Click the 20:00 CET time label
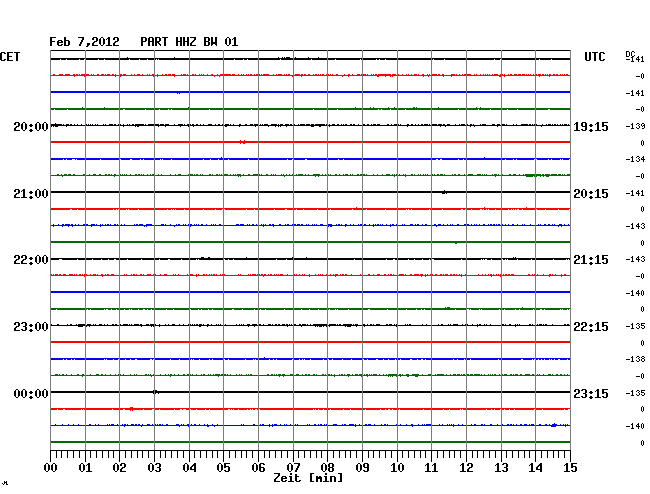 coord(30,127)
